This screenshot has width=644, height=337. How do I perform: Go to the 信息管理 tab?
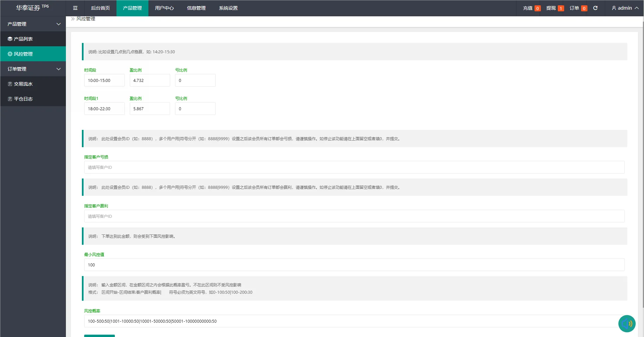(x=196, y=8)
